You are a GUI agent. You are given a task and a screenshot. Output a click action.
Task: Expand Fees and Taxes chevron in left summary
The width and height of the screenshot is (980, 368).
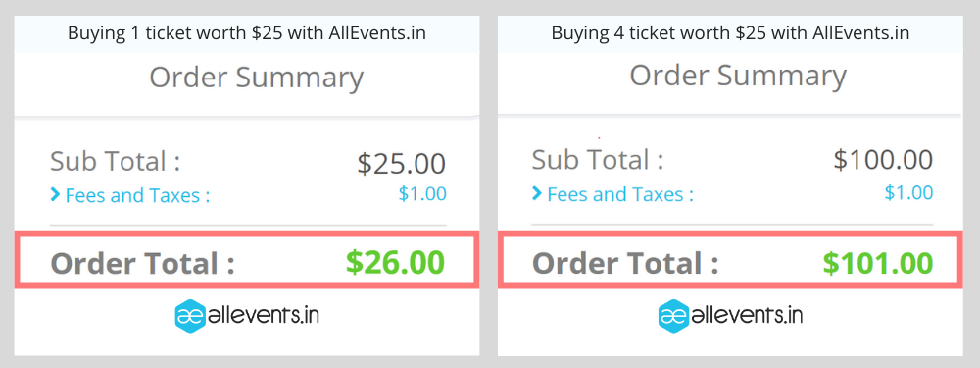(x=55, y=196)
